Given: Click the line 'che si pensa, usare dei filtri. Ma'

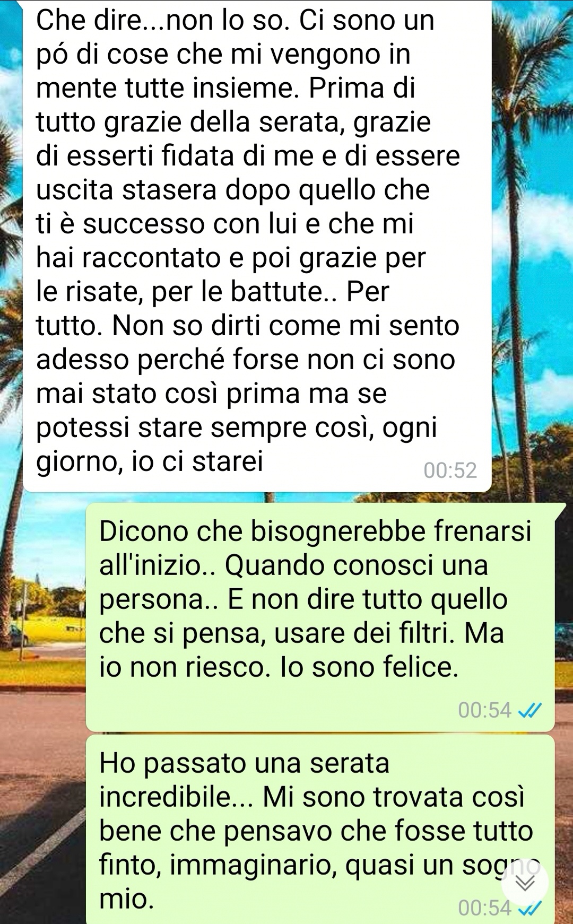Looking at the screenshot, I should pos(301,633).
